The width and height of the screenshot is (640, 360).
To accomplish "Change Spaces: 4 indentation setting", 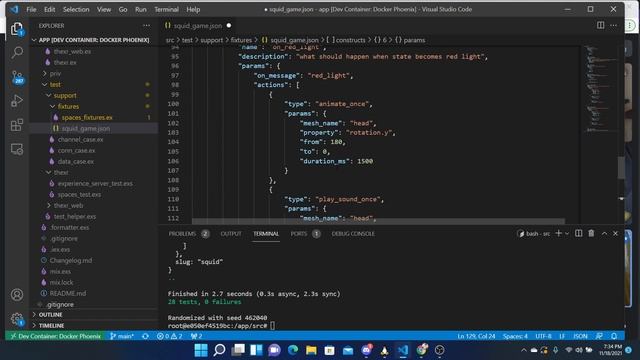I will tap(515, 336).
